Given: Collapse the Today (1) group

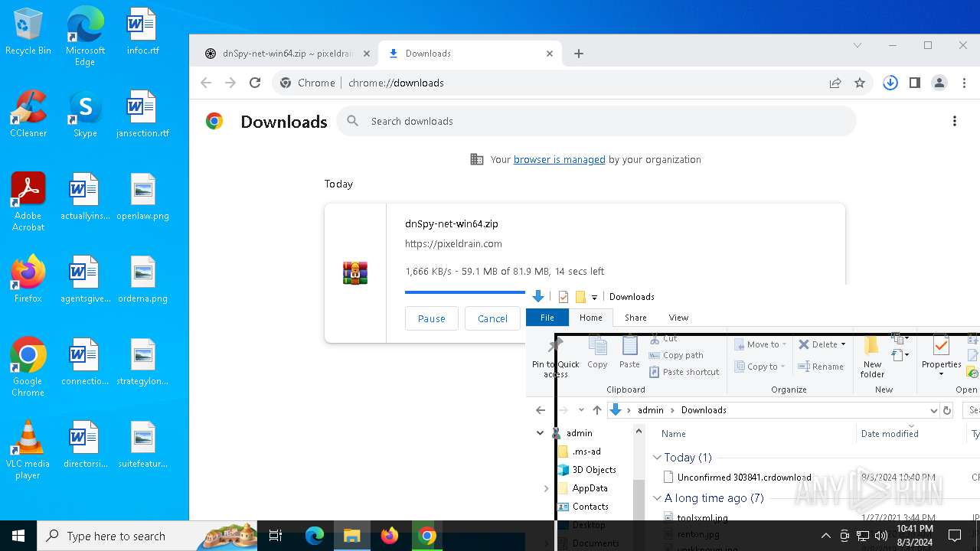Looking at the screenshot, I should [657, 458].
